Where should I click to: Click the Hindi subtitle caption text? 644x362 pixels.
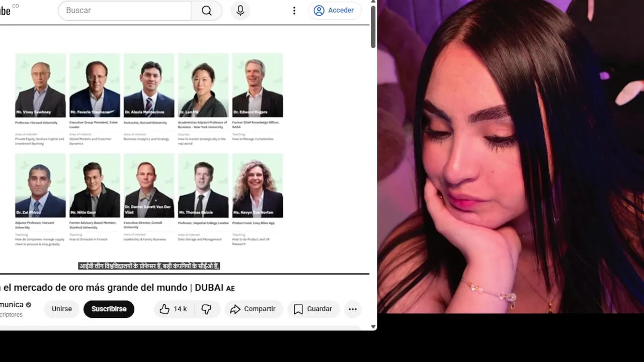point(149,266)
